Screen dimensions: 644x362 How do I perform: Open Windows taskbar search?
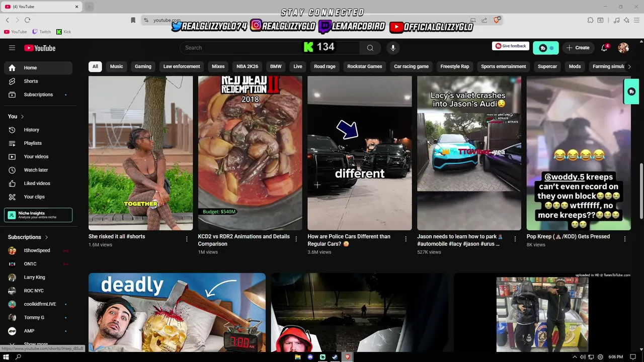pos(19,357)
